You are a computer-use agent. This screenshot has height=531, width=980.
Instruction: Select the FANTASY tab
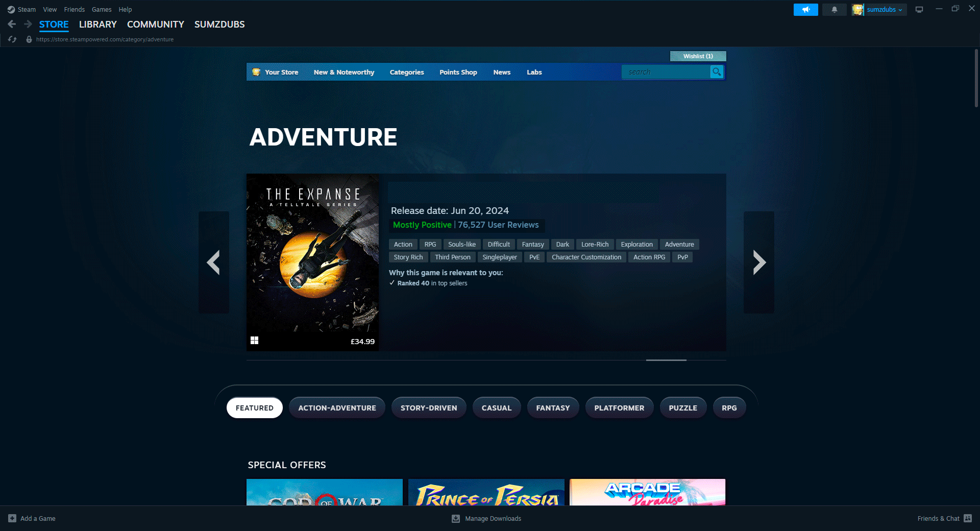tap(553, 408)
